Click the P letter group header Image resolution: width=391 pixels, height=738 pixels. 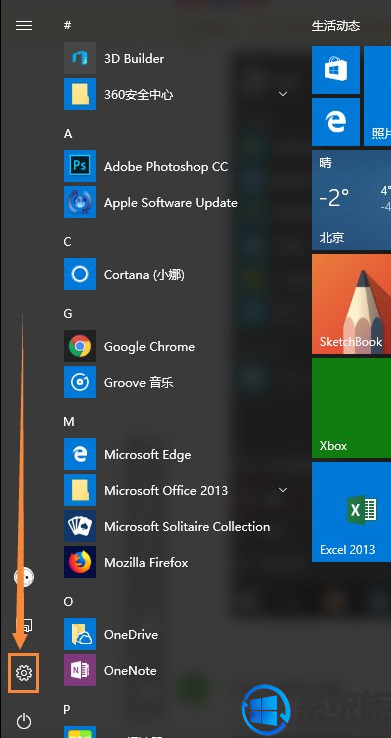tap(68, 709)
